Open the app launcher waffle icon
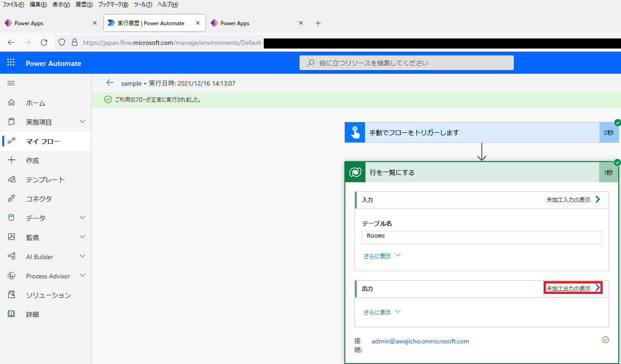The height and width of the screenshot is (364, 621). tap(11, 63)
